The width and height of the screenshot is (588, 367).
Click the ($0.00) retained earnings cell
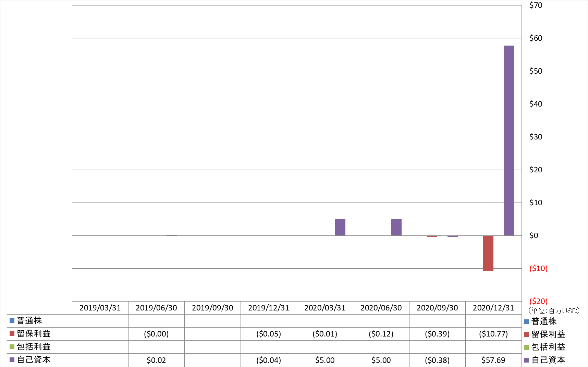tap(156, 334)
